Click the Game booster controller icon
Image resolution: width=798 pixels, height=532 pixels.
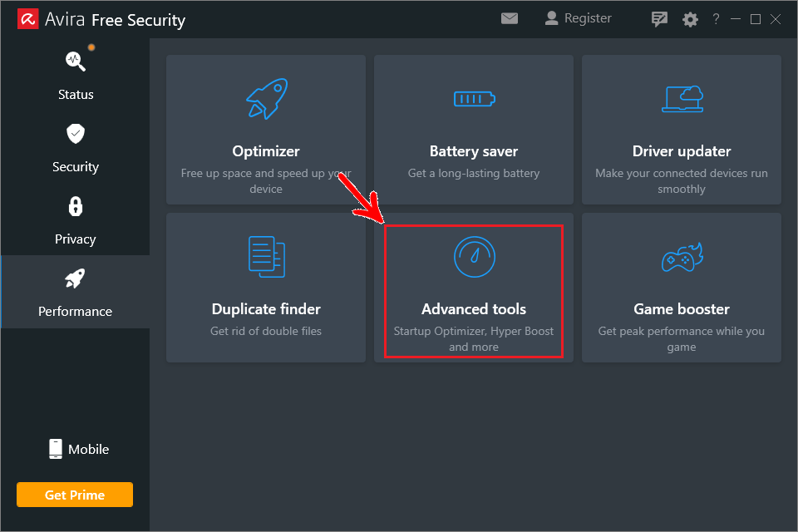[x=682, y=257]
